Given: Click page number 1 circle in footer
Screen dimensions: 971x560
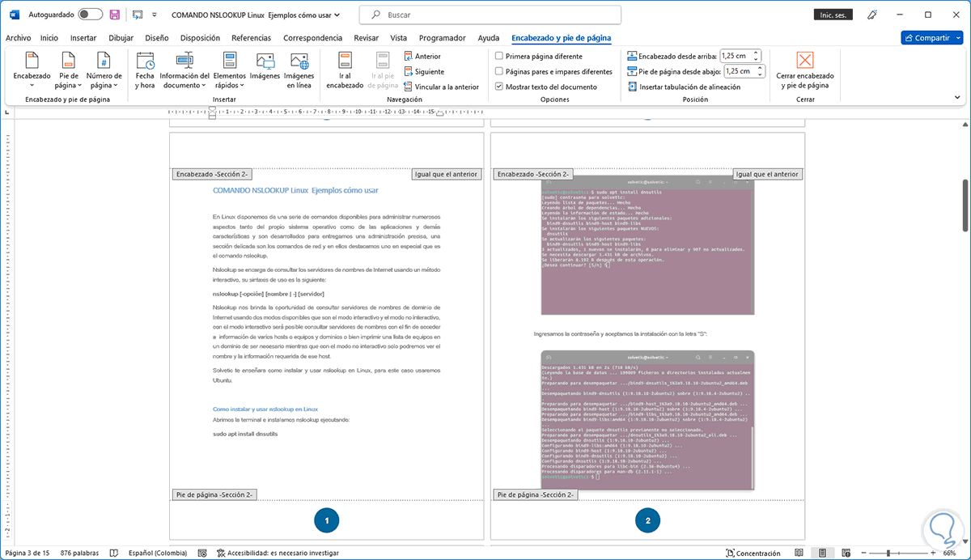Looking at the screenshot, I should tap(326, 521).
